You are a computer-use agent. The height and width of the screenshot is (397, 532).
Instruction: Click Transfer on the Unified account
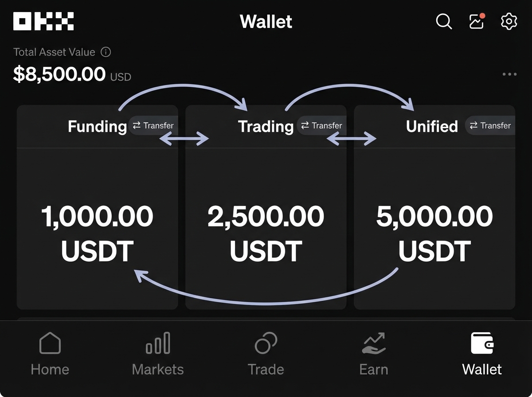click(490, 126)
